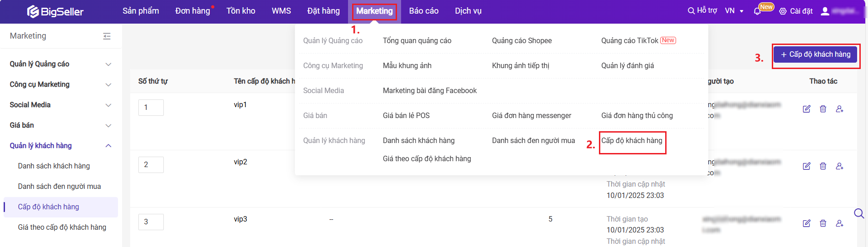Click the order number field for vip1
The width and height of the screenshot is (868, 247).
[x=151, y=108]
